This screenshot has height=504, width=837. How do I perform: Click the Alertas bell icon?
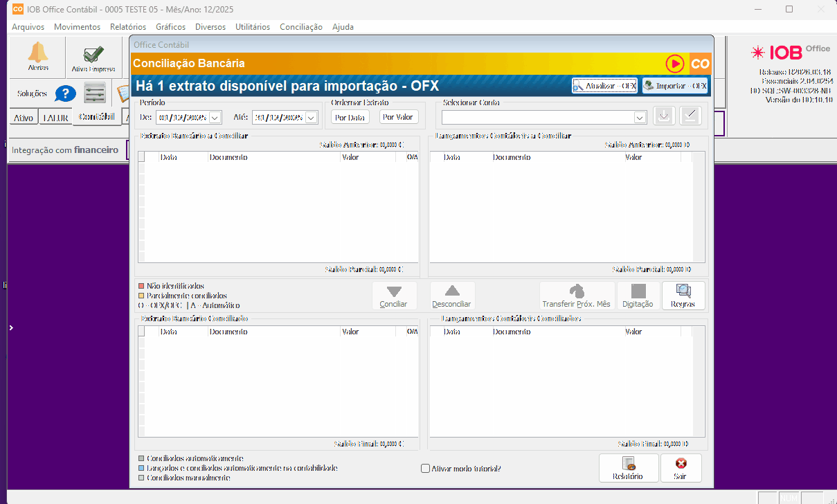coord(38,53)
